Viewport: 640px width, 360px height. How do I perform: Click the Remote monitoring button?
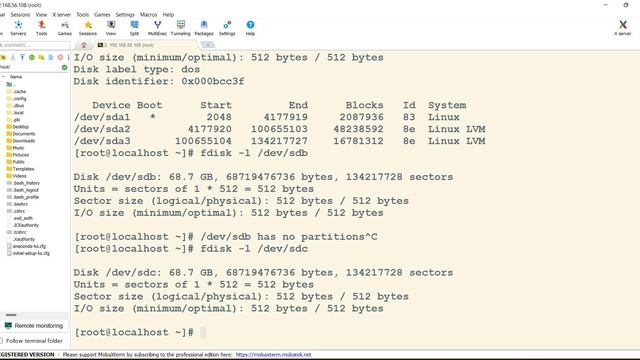(34, 325)
